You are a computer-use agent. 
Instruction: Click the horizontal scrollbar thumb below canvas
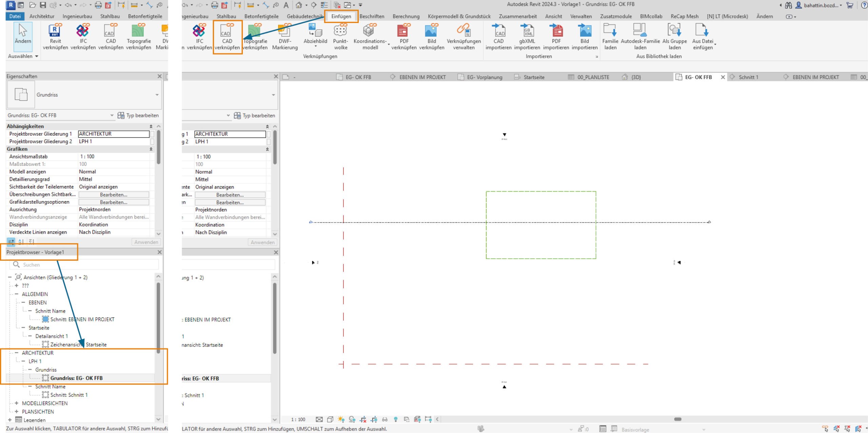(x=677, y=419)
